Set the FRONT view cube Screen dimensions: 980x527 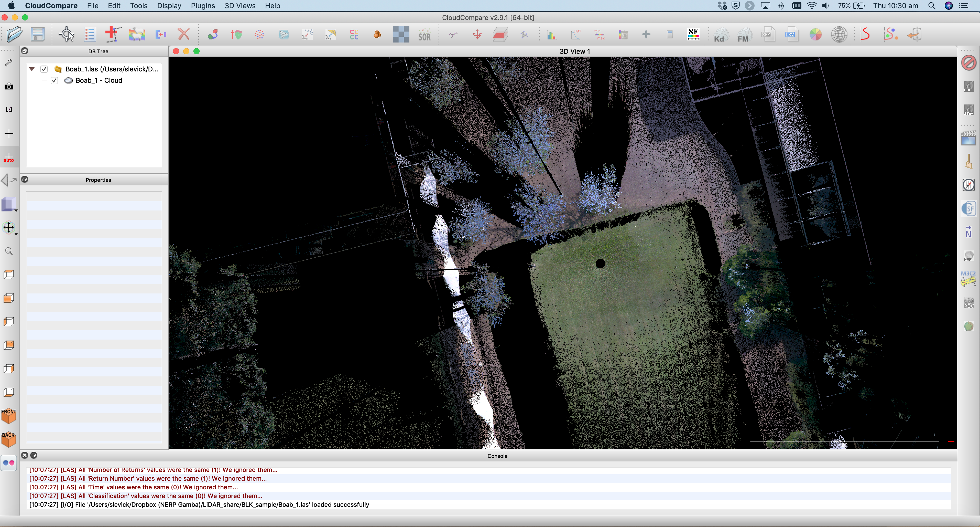click(9, 416)
